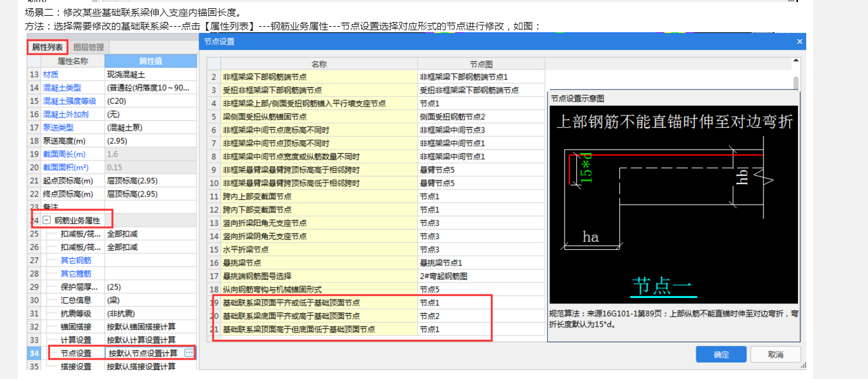Image resolution: width=868 pixels, height=379 pixels.
Task: Click the 侧面受扭钢筋节点2 value
Action: click(481, 117)
